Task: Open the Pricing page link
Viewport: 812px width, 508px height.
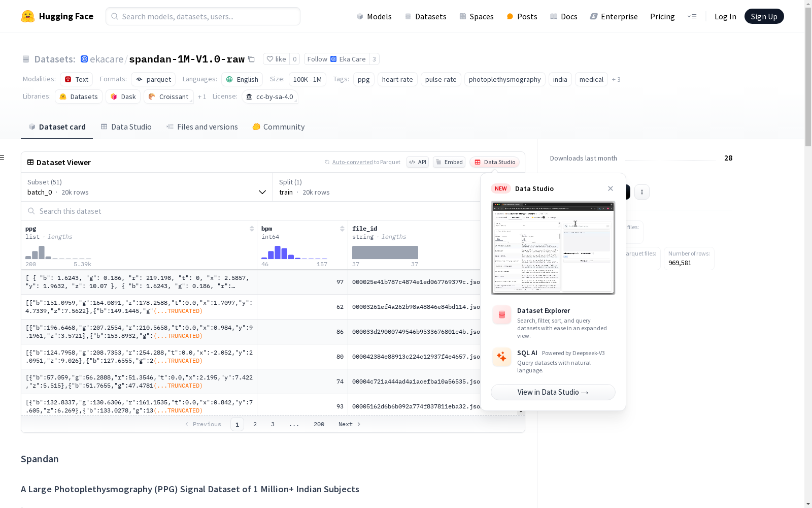Action: pos(662,16)
